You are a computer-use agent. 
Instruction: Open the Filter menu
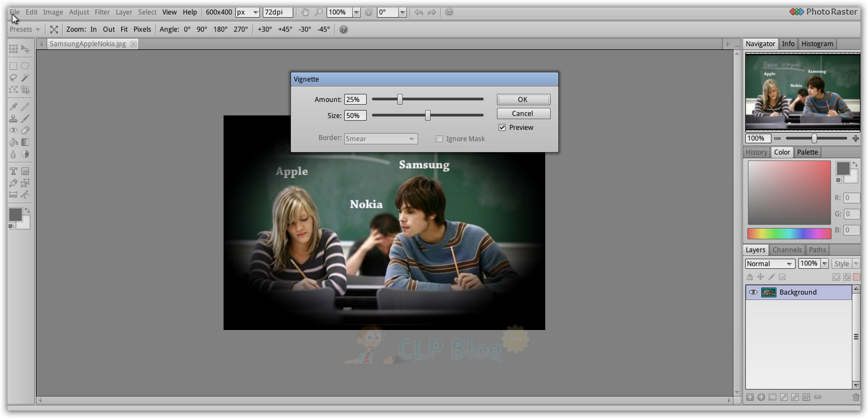tap(102, 12)
